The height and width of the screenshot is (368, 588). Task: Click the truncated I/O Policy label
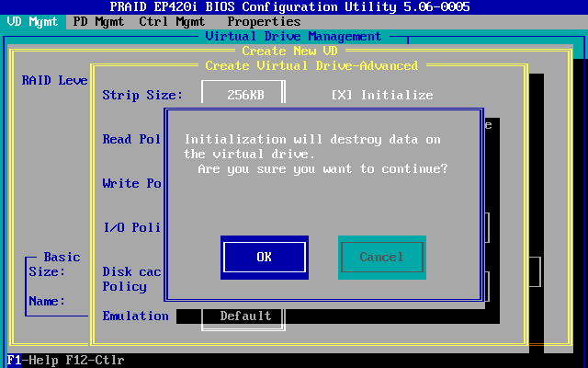[131, 227]
